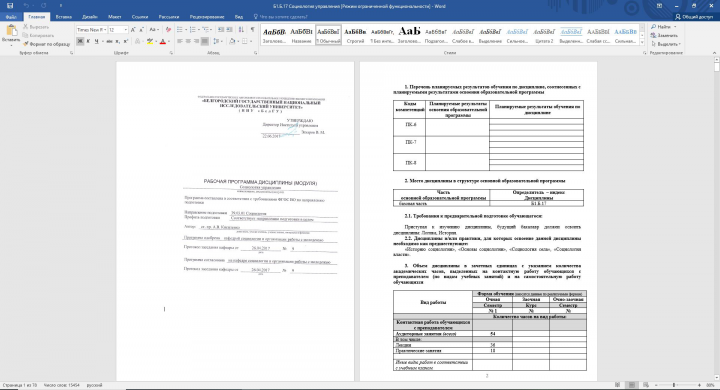Expand the styles gallery with the More arrow
Screen dimensions: 720x390
click(x=641, y=43)
